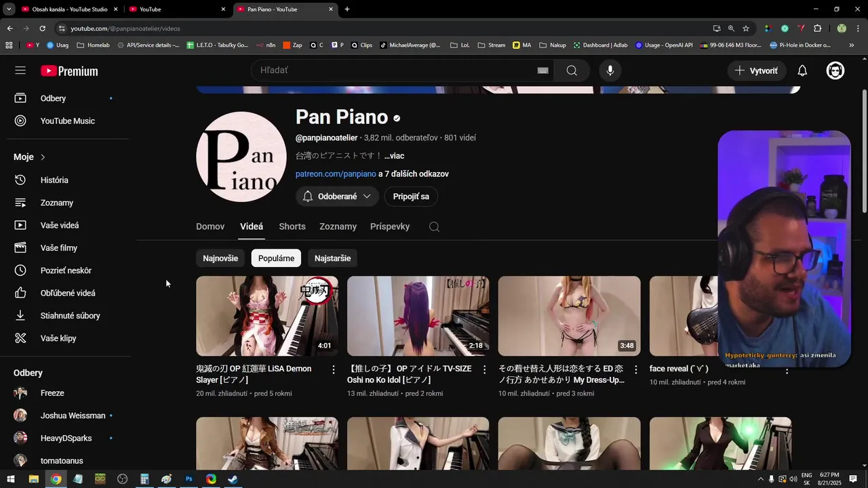
Task: Open options for Oshi no Ko video
Action: click(x=484, y=369)
